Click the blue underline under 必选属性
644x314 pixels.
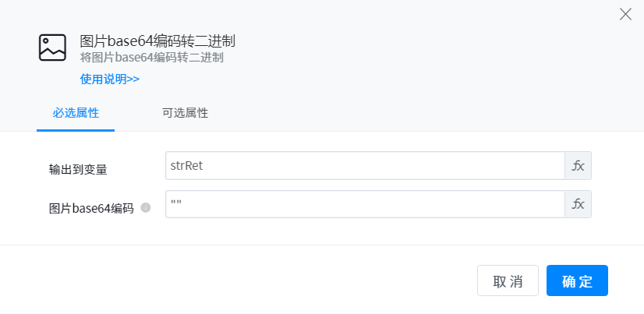click(76, 130)
